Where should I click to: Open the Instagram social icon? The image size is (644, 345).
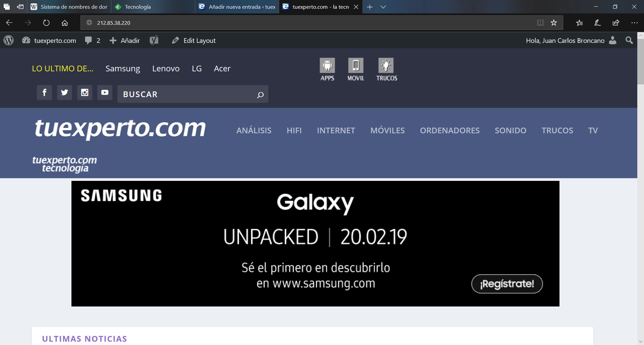click(x=85, y=92)
